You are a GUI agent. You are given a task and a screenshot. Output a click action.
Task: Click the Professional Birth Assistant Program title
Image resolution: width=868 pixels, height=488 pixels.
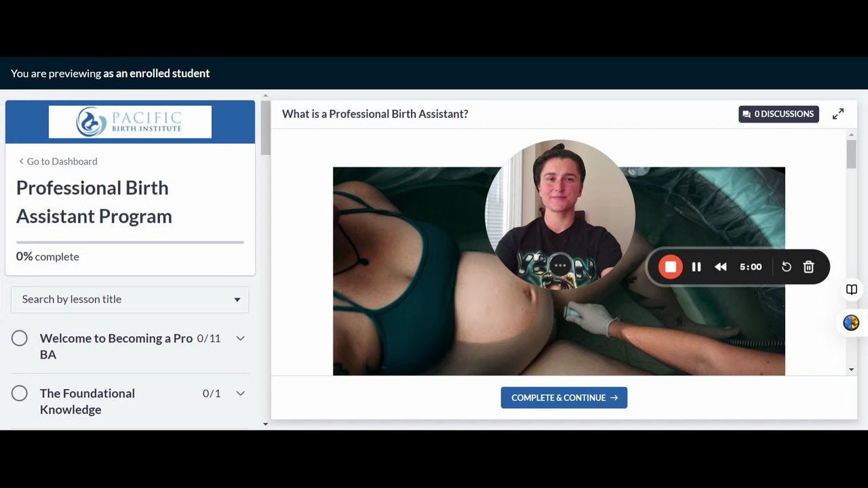click(x=94, y=202)
